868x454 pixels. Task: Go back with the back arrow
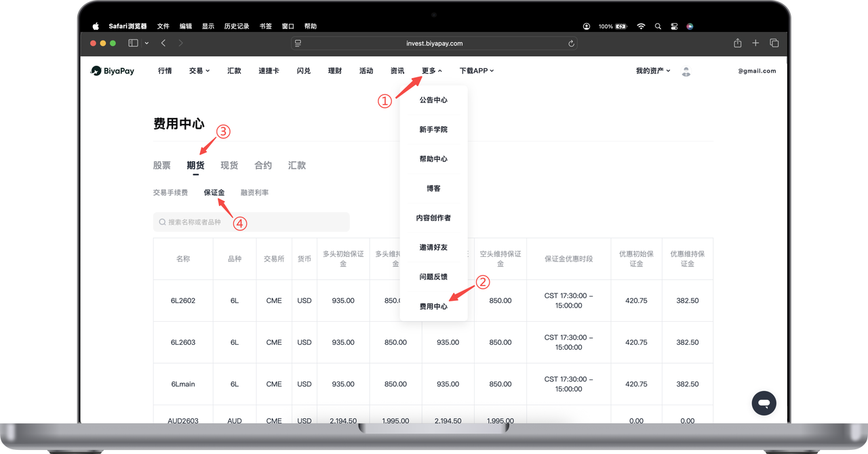click(163, 43)
